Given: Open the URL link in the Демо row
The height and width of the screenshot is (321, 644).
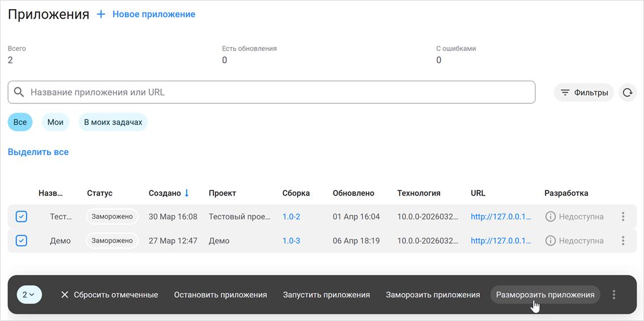Looking at the screenshot, I should pos(501,241).
